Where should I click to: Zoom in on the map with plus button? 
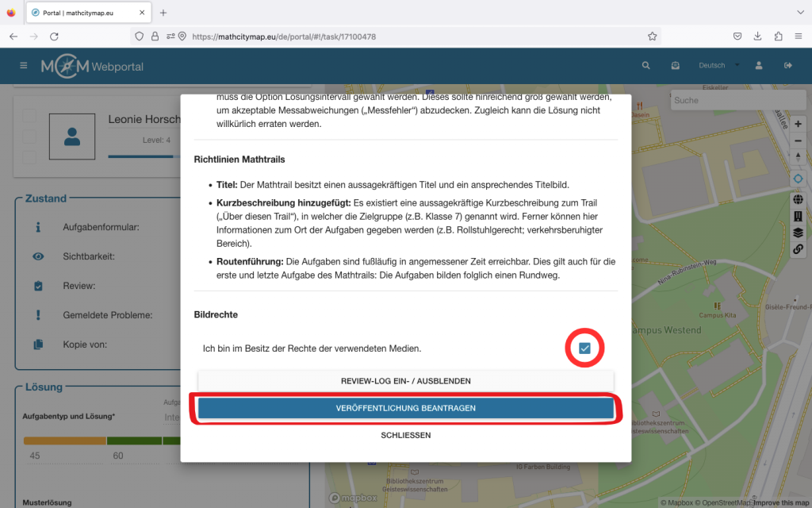point(798,124)
